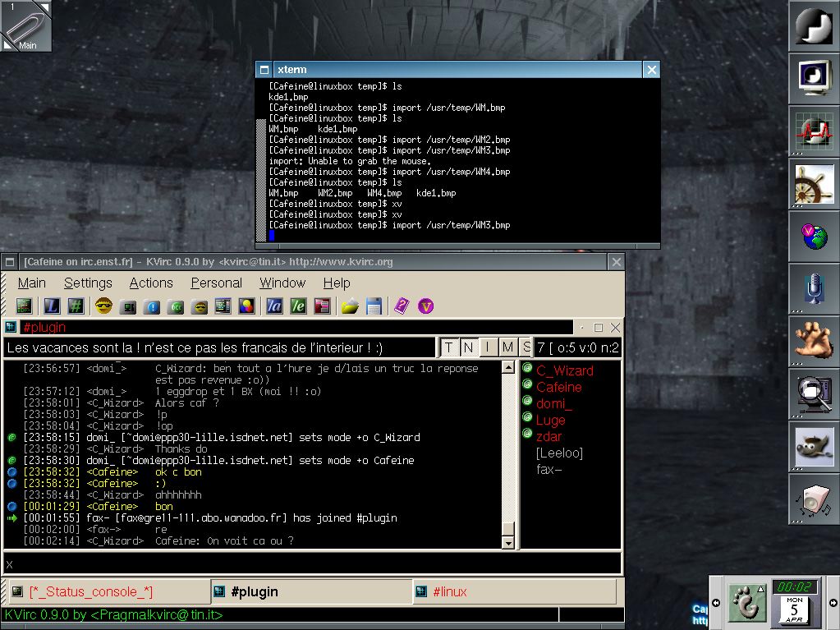This screenshot has height=630, width=840.
Task: Click the computer monitor folder toolbar icon
Action: point(127,306)
